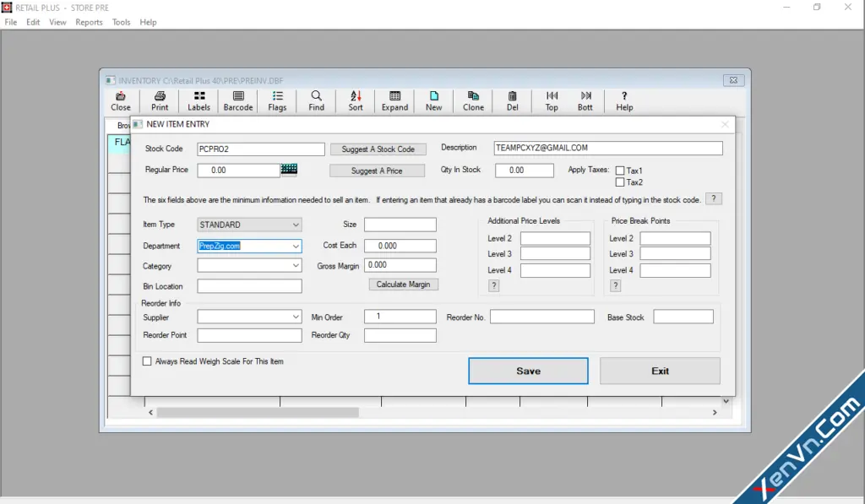The image size is (865, 504).
Task: Click the Base Stock field
Action: (x=683, y=317)
